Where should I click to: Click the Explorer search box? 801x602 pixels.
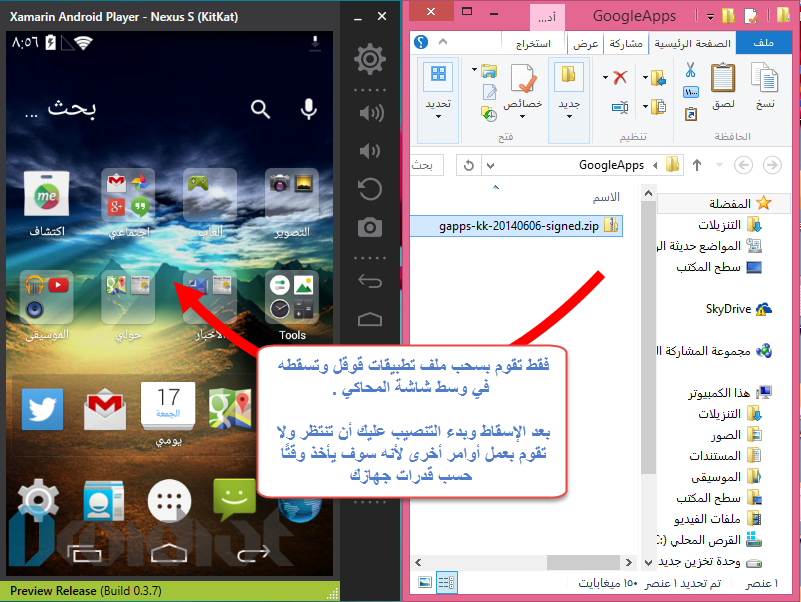pos(427,165)
